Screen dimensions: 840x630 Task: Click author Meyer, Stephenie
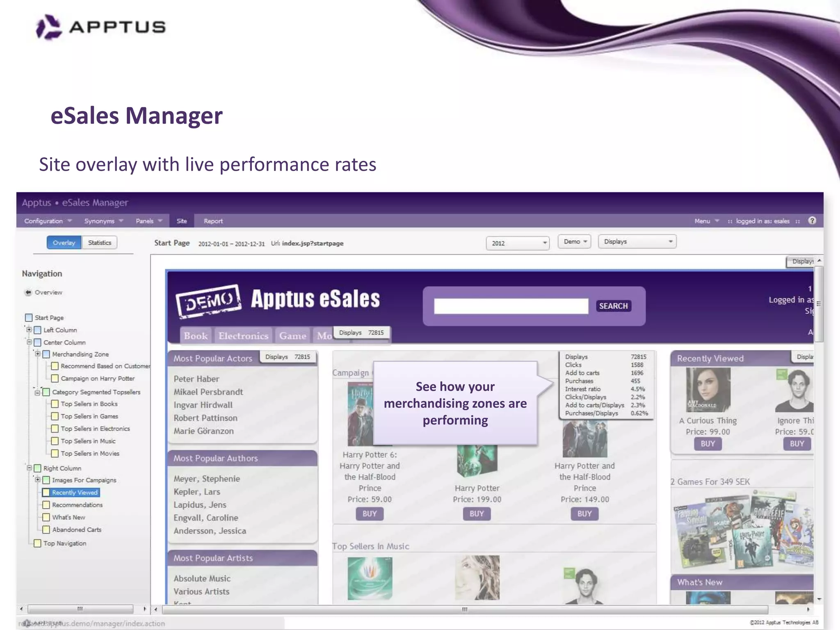pyautogui.click(x=207, y=478)
